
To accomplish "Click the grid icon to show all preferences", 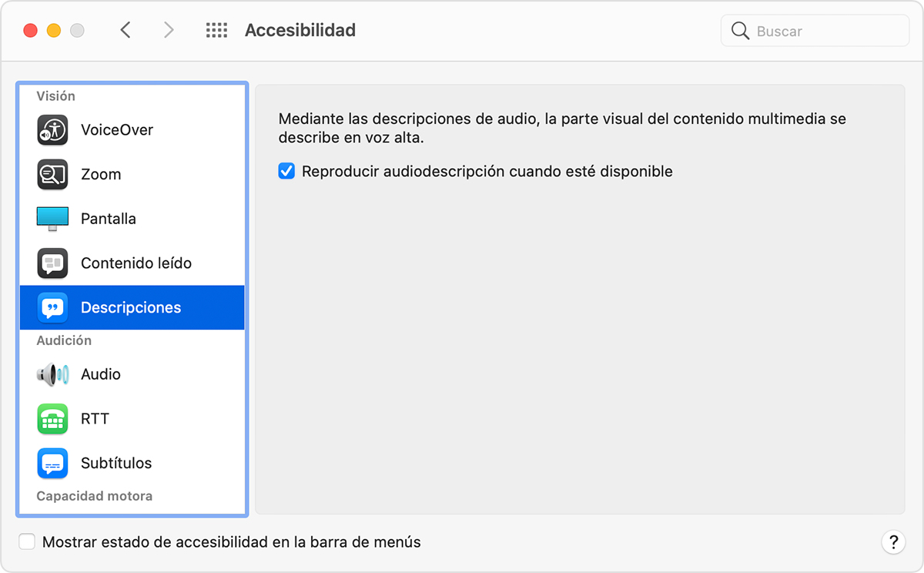I will [216, 29].
